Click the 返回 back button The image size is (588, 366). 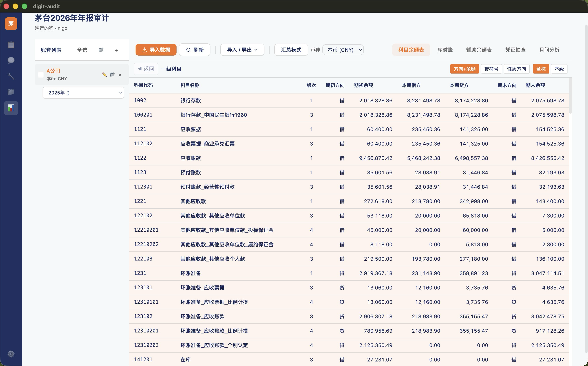click(x=146, y=69)
